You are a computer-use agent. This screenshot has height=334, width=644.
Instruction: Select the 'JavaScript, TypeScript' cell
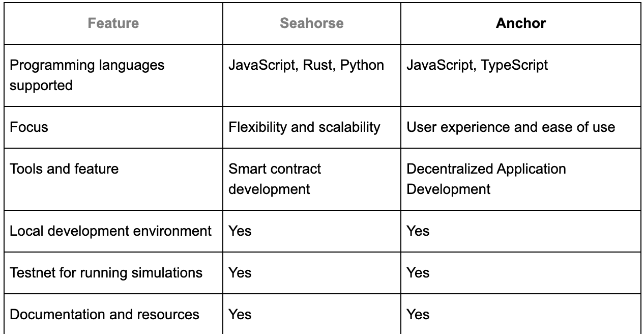point(477,66)
